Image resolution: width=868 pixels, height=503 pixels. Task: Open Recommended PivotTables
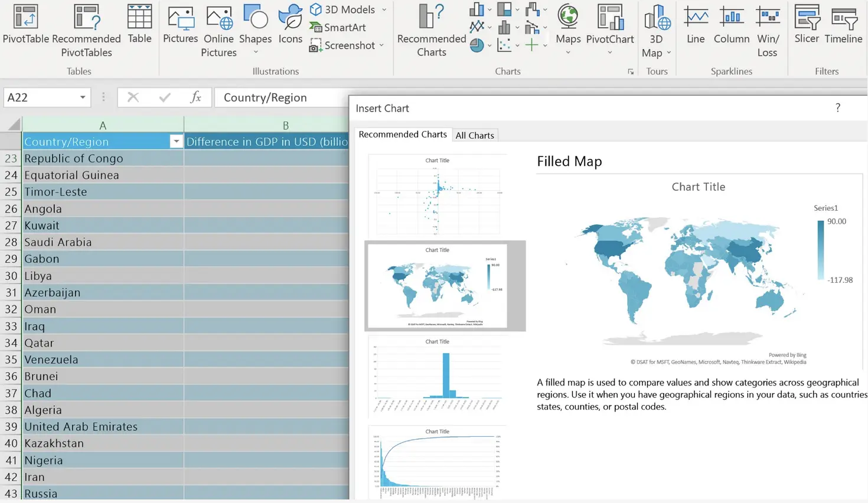pyautogui.click(x=86, y=31)
